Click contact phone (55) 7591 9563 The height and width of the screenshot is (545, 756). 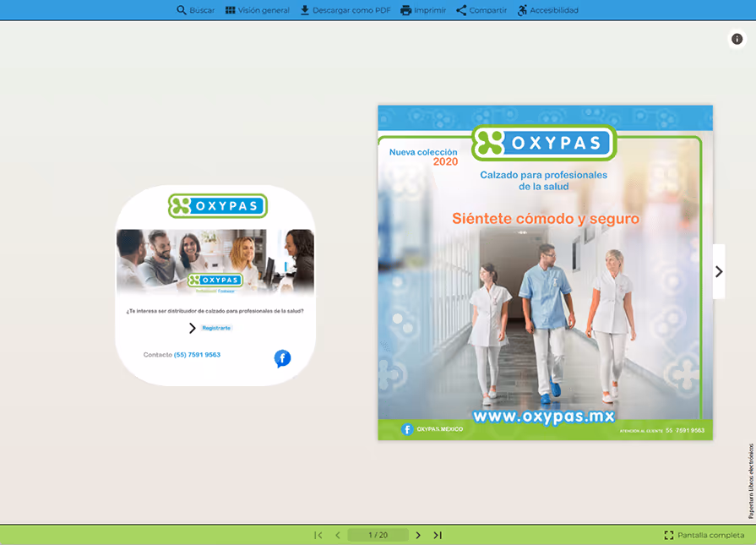click(x=197, y=355)
